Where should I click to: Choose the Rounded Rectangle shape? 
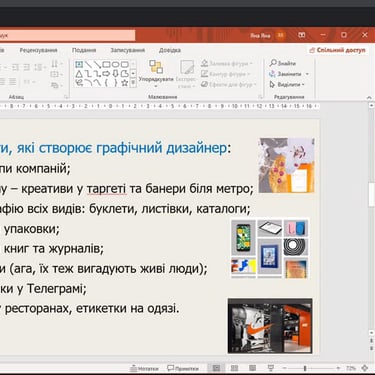coord(124,64)
